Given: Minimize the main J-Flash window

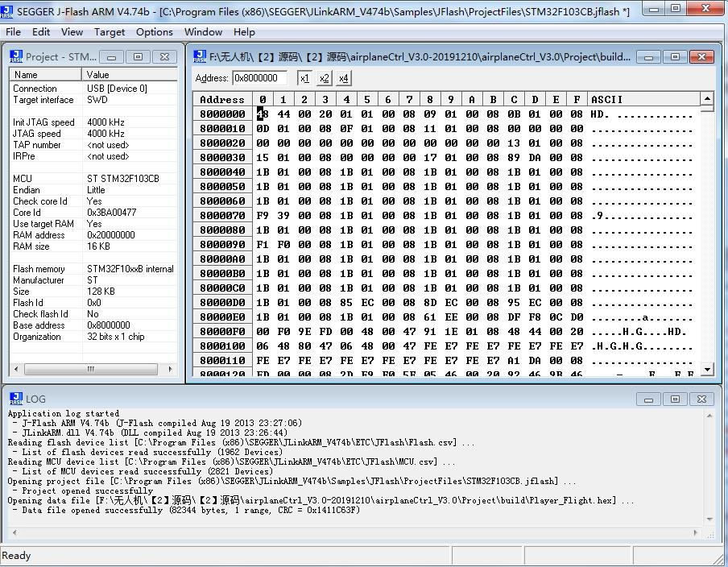Looking at the screenshot, I should click(653, 8).
